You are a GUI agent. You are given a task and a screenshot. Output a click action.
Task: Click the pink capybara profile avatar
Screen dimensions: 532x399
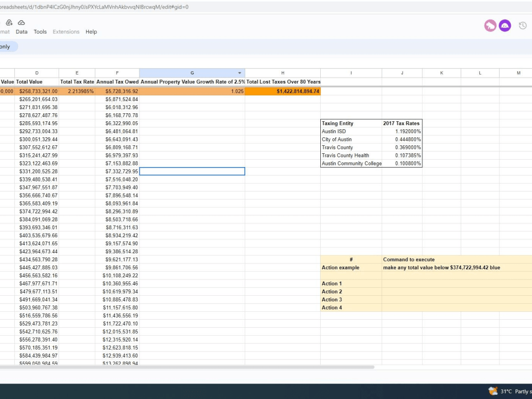[490, 25]
